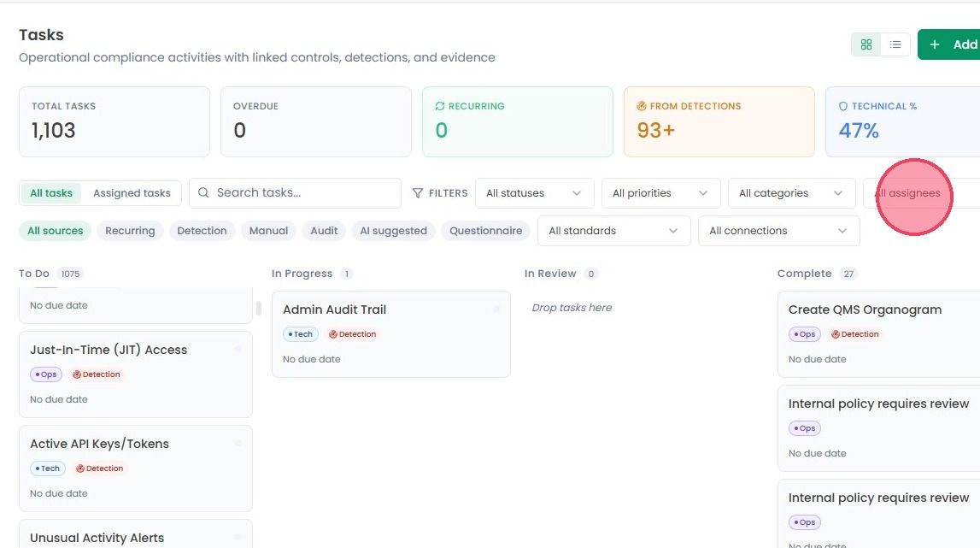
Task: Focus the Search tasks field
Action: [295, 192]
